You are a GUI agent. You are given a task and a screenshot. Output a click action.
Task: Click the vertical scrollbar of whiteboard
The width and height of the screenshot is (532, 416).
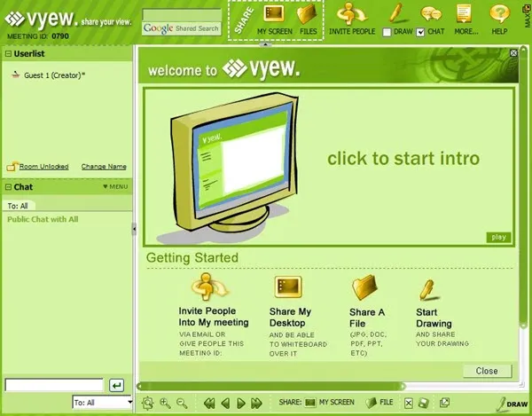[523, 187]
